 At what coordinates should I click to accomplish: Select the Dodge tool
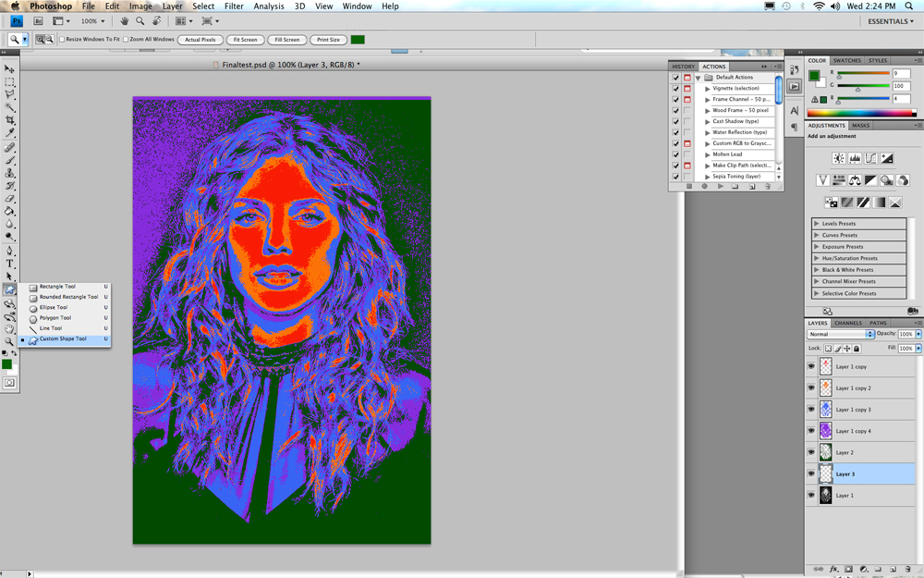9,237
